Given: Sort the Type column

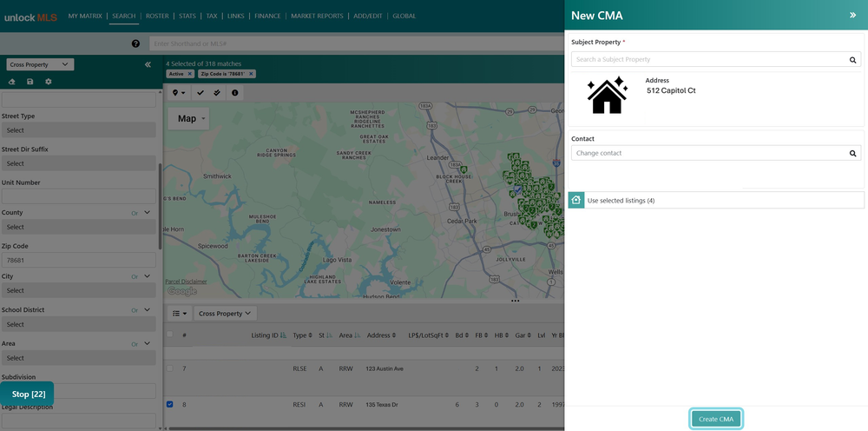Looking at the screenshot, I should click(310, 335).
